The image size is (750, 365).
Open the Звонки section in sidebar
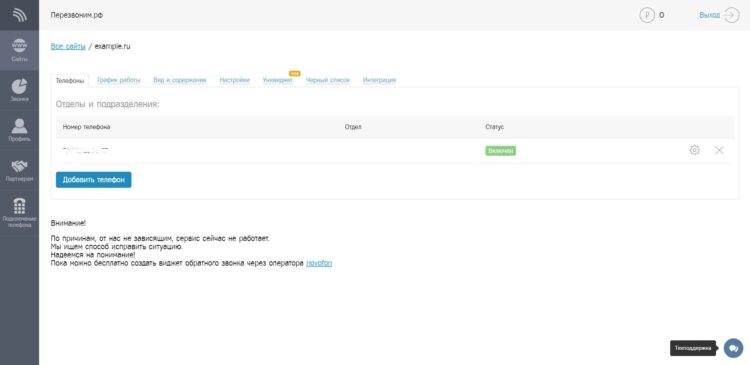(x=20, y=90)
